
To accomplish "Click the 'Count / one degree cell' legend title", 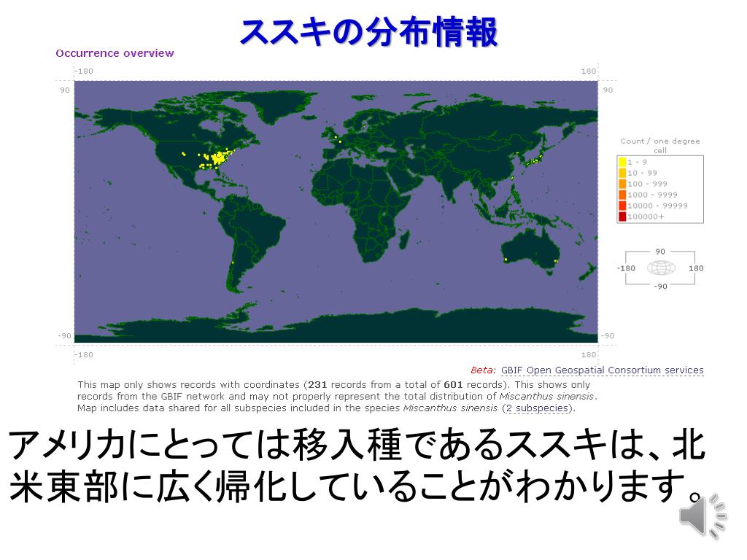I will point(659,145).
